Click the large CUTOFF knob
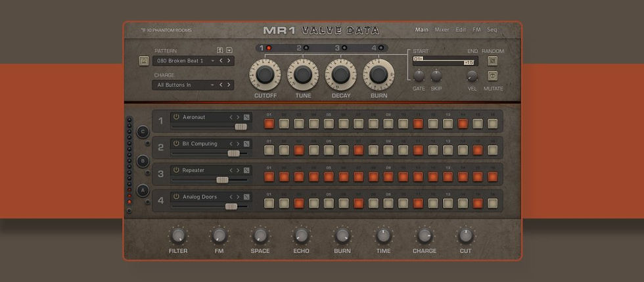644x282 pixels. (x=265, y=74)
